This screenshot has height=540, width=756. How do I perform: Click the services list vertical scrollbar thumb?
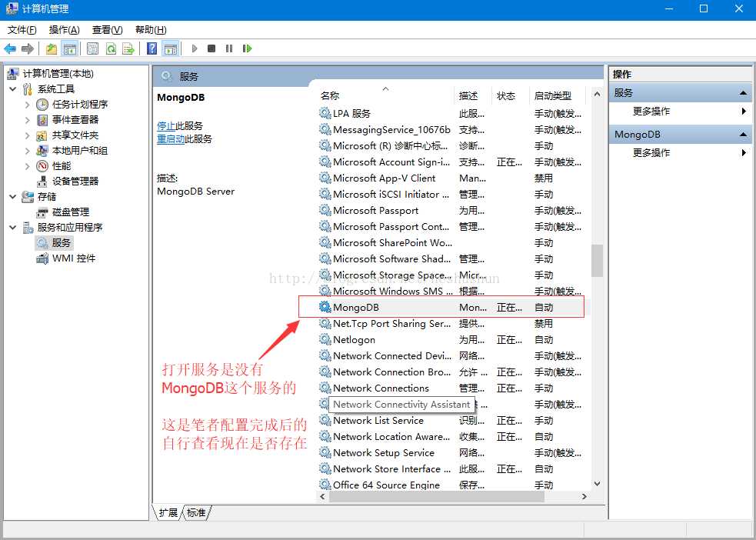597,260
